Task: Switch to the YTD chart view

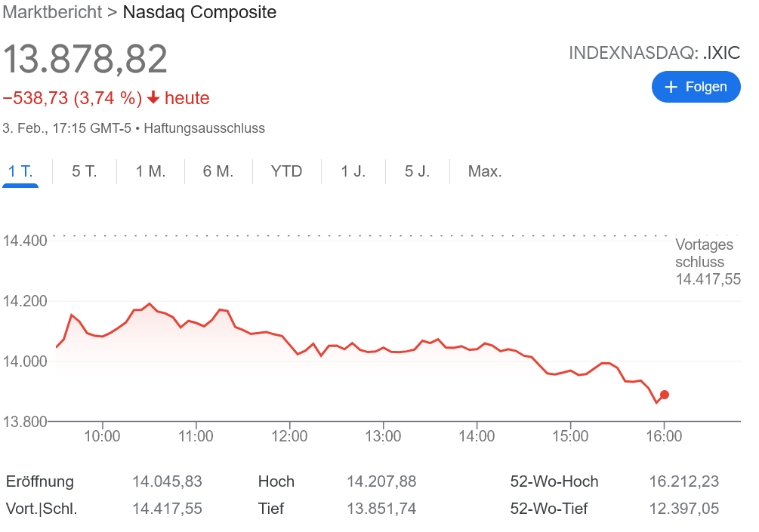Action: click(x=286, y=171)
